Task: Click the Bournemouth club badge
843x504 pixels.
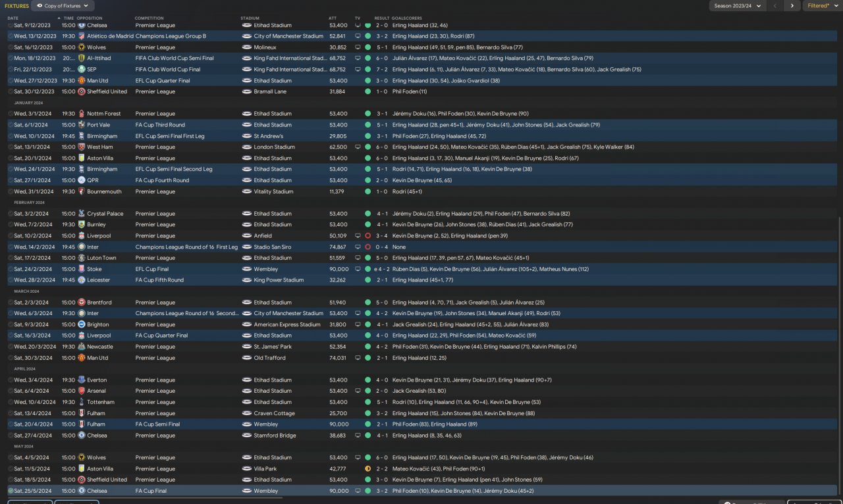Action: tap(81, 191)
